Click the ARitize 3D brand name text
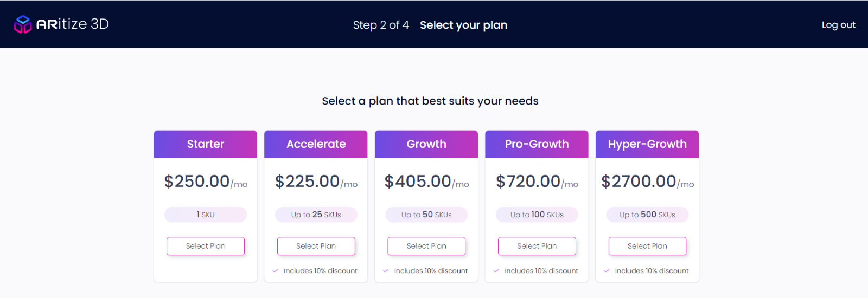The height and width of the screenshot is (298, 868). 73,24
